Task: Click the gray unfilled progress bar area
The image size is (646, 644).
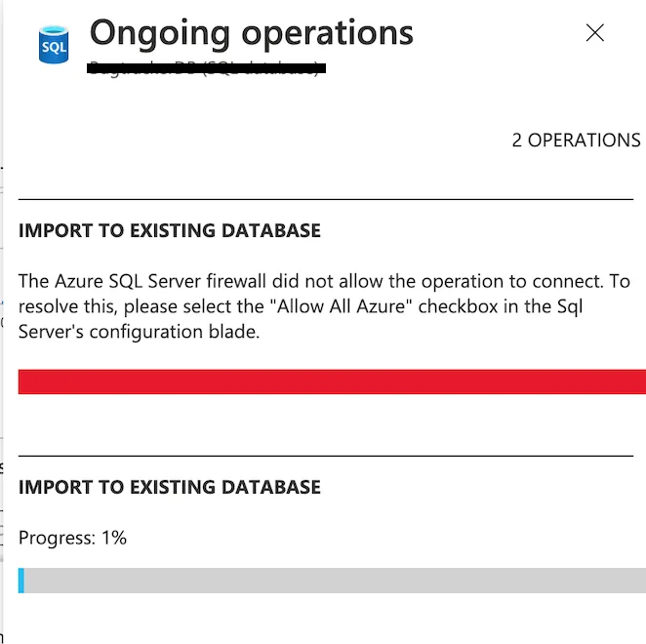Action: (332, 581)
